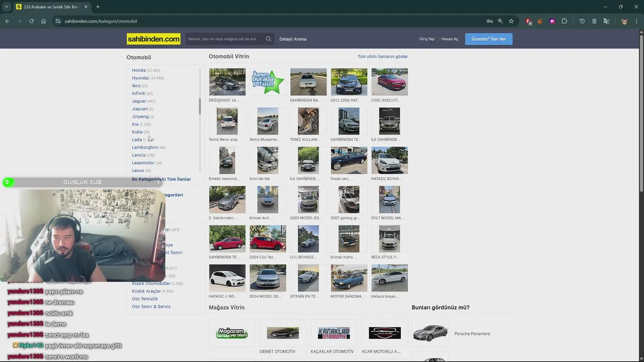The height and width of the screenshot is (362, 644).
Task: Click the green İlanım burada yer alsın star
Action: (268, 82)
